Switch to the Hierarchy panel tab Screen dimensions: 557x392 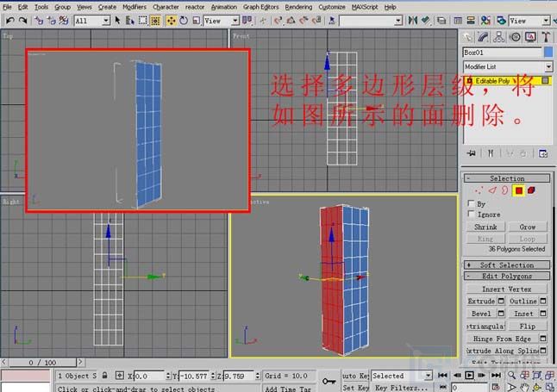point(498,37)
